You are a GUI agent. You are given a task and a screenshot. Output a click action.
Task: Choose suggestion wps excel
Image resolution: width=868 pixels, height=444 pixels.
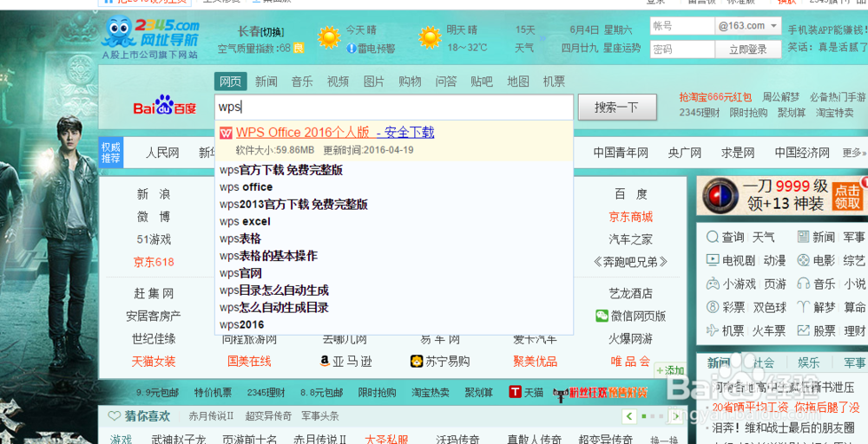point(245,222)
